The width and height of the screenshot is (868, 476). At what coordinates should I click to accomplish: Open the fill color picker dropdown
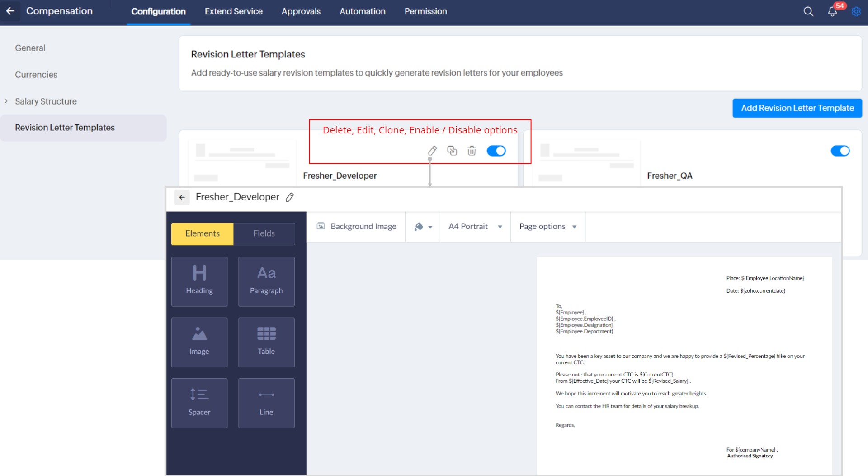pos(423,227)
